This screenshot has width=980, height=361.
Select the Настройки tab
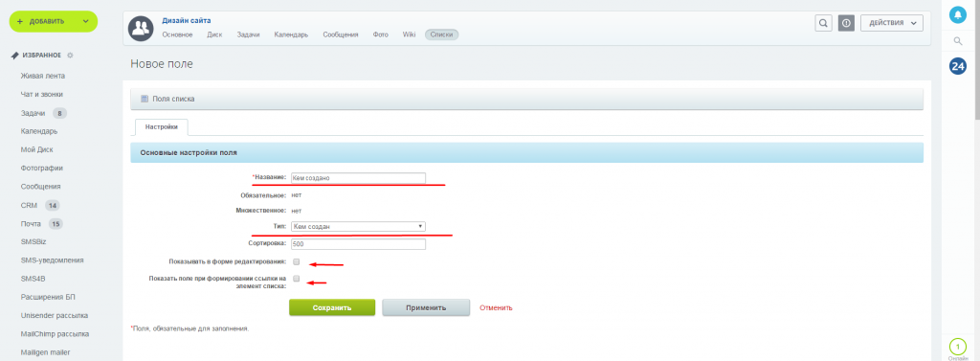pos(162,127)
